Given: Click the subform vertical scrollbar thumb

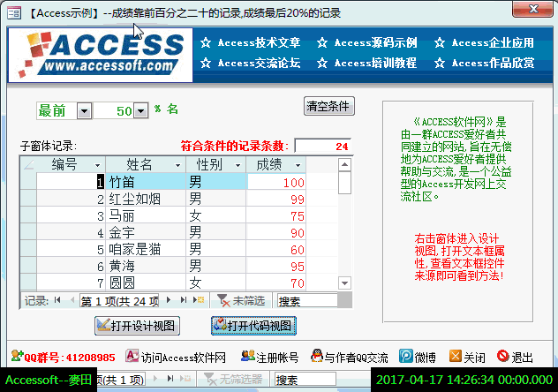Looking at the screenshot, I should tap(344, 183).
